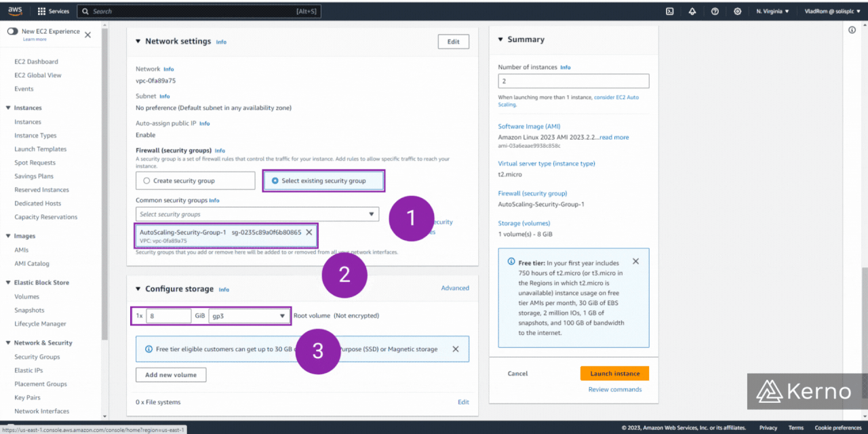This screenshot has height=434, width=868.
Task: Close the New EC2 Experience banner
Action: click(x=87, y=35)
